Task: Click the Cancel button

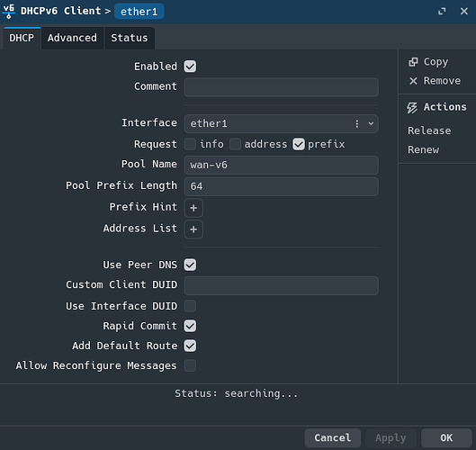Action: point(333,438)
